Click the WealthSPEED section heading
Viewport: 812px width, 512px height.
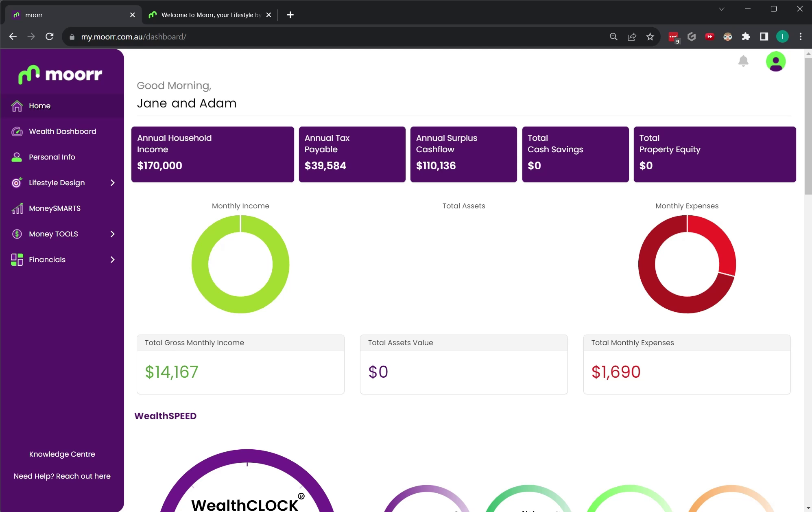tap(166, 416)
